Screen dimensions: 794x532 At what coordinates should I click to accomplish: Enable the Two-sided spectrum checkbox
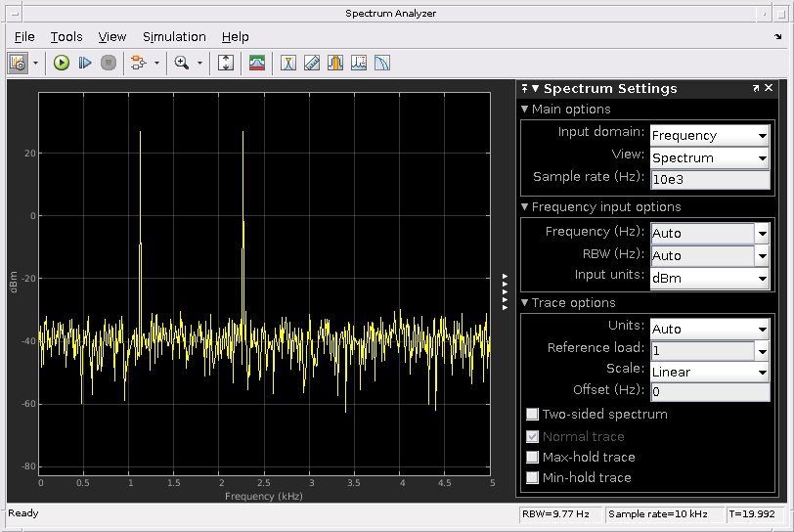tap(533, 415)
